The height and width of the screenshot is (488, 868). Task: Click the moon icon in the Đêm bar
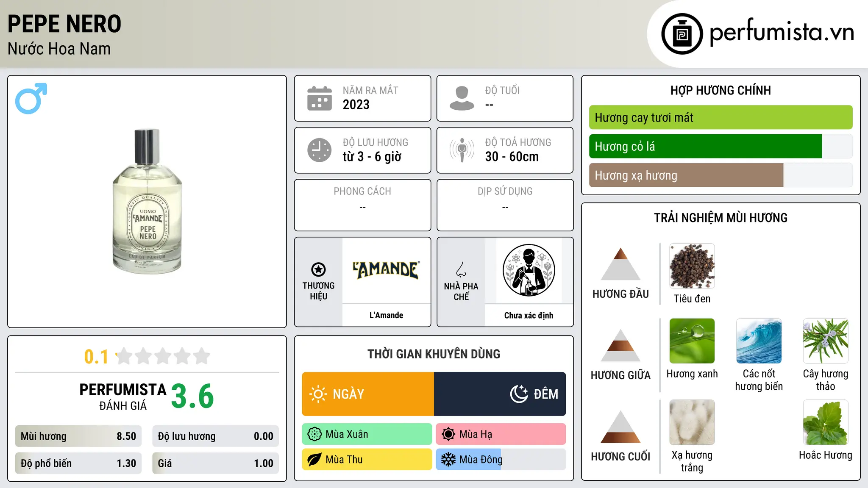(519, 394)
